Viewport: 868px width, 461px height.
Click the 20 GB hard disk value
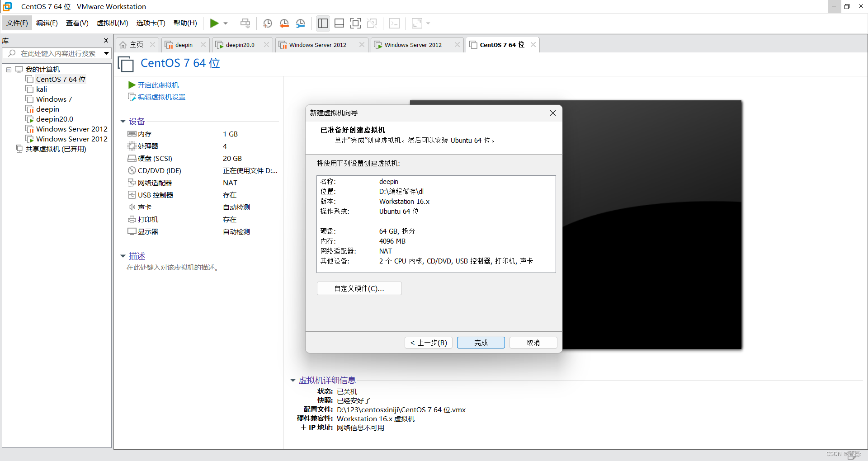click(232, 158)
